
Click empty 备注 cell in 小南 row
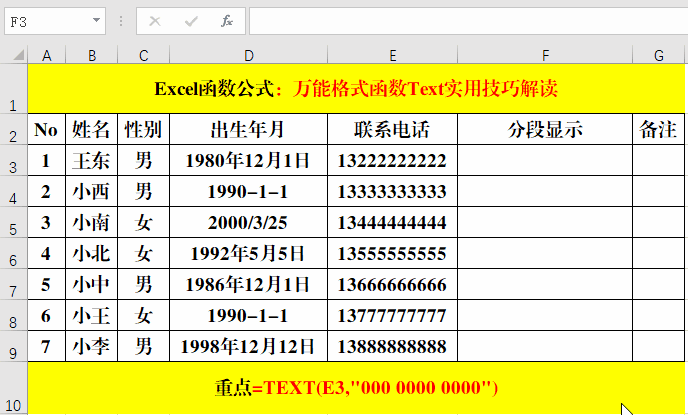pyautogui.click(x=659, y=222)
